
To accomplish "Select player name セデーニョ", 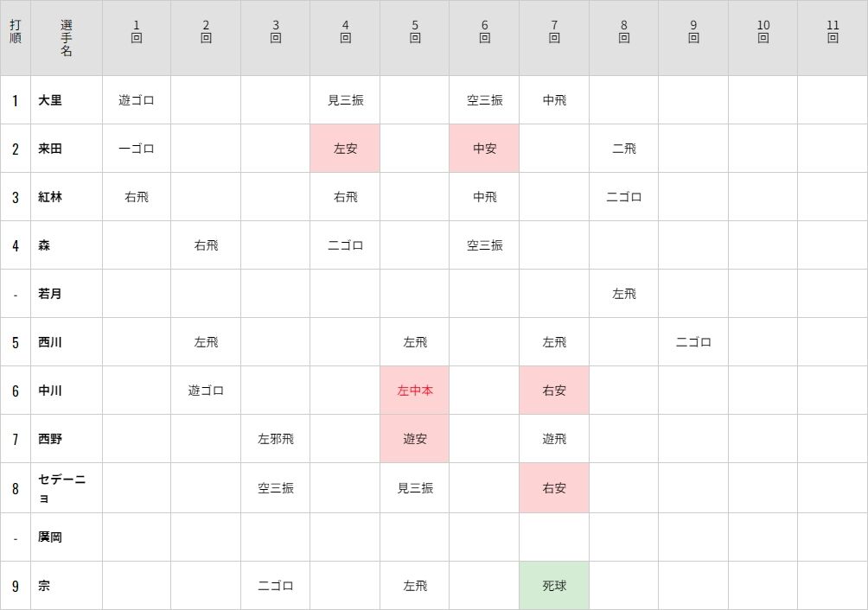I will click(61, 488).
